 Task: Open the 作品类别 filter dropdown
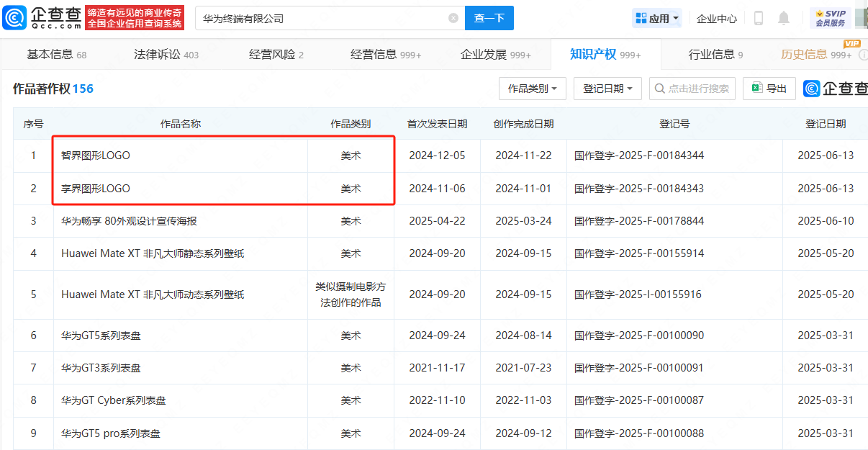click(x=533, y=89)
